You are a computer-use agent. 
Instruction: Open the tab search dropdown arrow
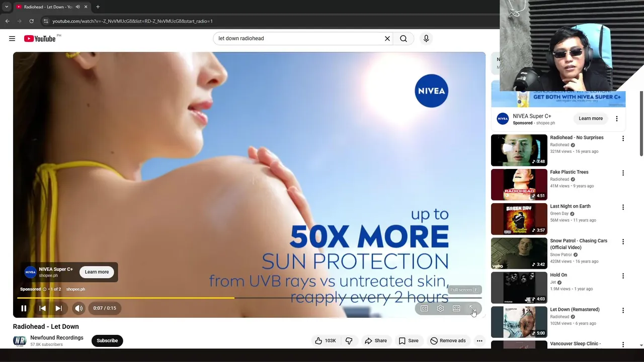pos(7,7)
